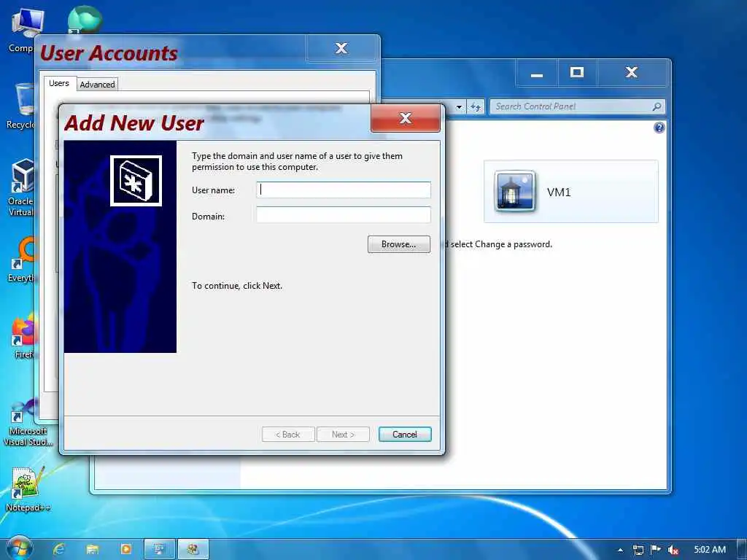The width and height of the screenshot is (747, 560).
Task: Click the Notepad++ desktop icon
Action: tap(27, 489)
